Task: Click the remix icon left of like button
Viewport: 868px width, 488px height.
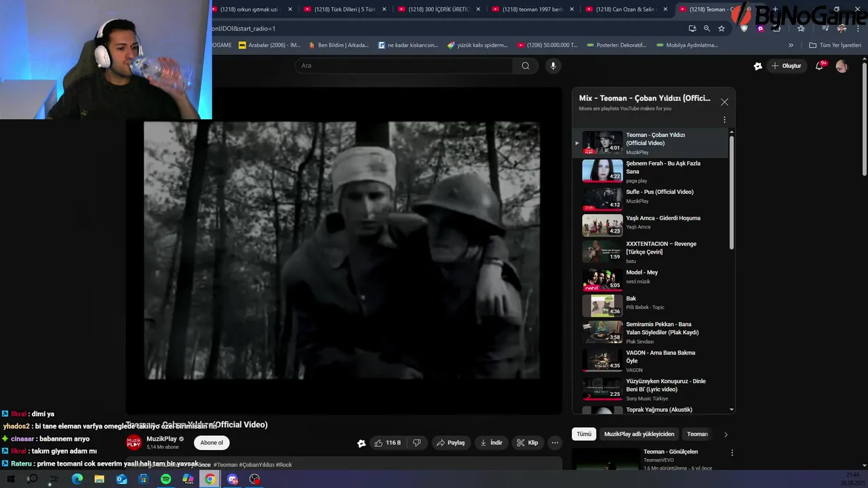Action: click(x=361, y=443)
